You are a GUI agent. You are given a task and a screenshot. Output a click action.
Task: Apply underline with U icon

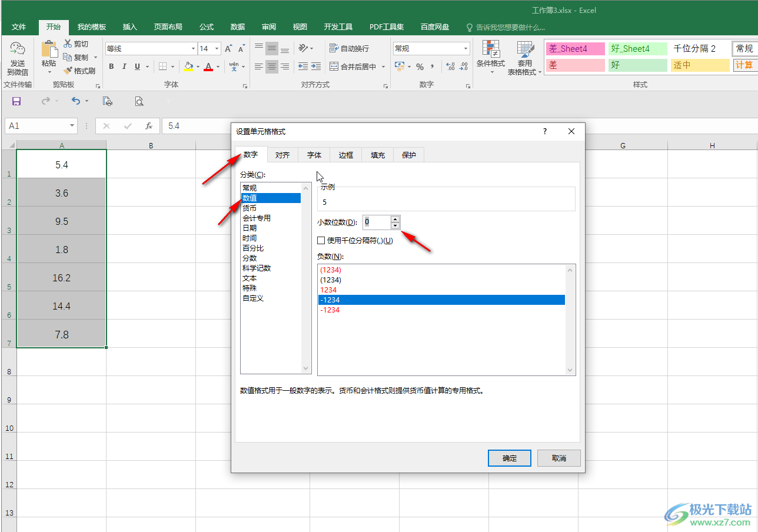(137, 67)
